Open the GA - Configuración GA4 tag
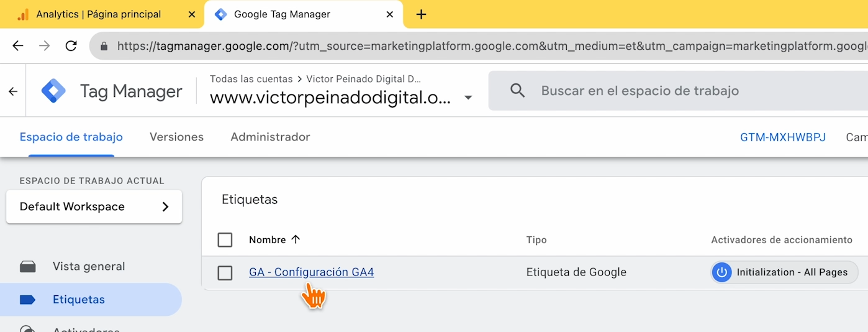 coord(311,272)
